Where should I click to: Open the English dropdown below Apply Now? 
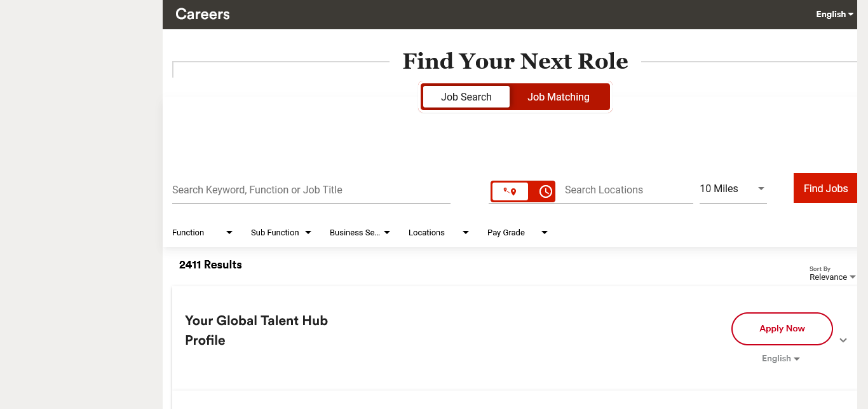click(780, 359)
